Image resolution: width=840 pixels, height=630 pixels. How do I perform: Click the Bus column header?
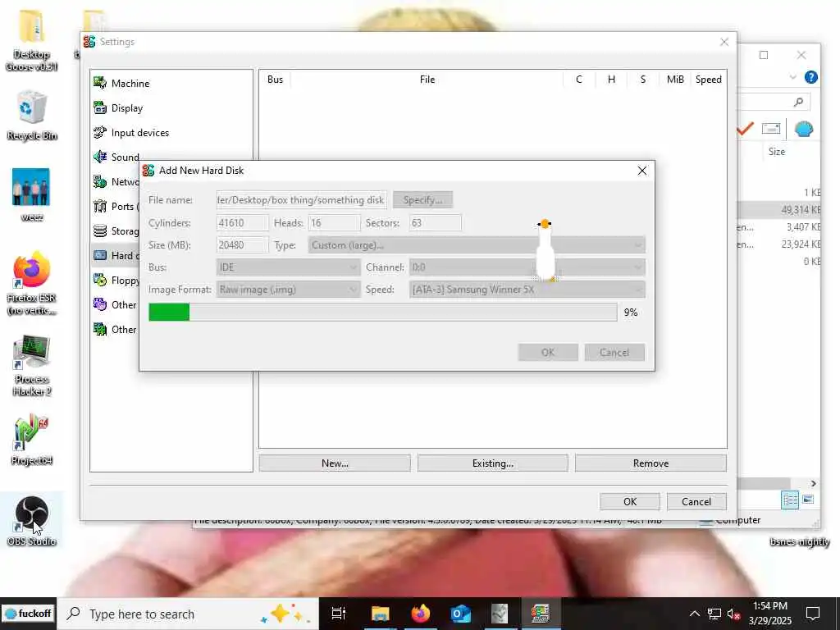coord(275,80)
